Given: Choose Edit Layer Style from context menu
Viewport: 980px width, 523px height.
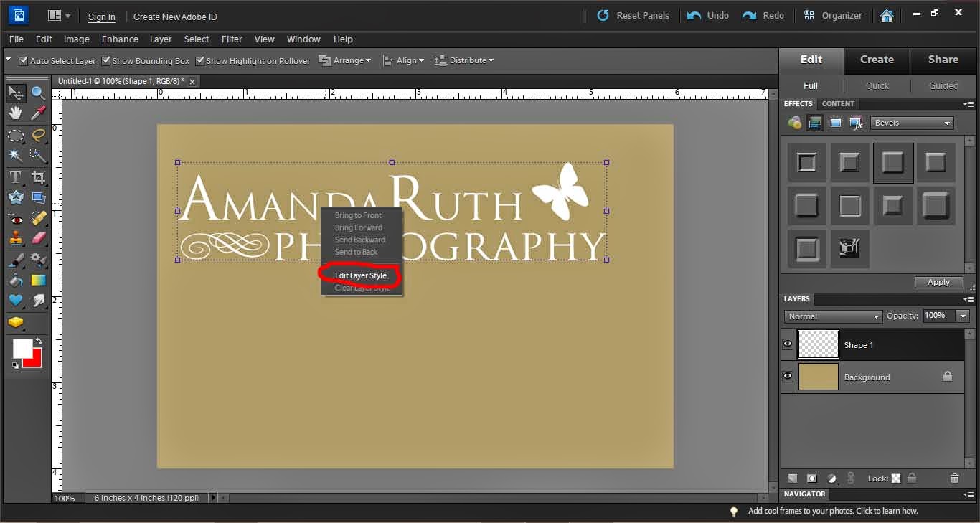Looking at the screenshot, I should click(x=360, y=275).
